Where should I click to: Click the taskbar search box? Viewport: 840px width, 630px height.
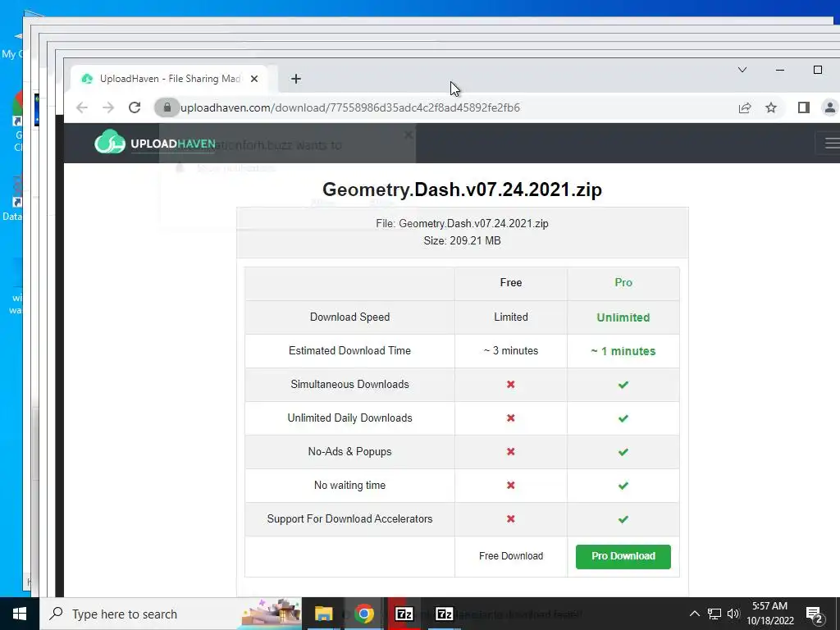click(x=171, y=614)
